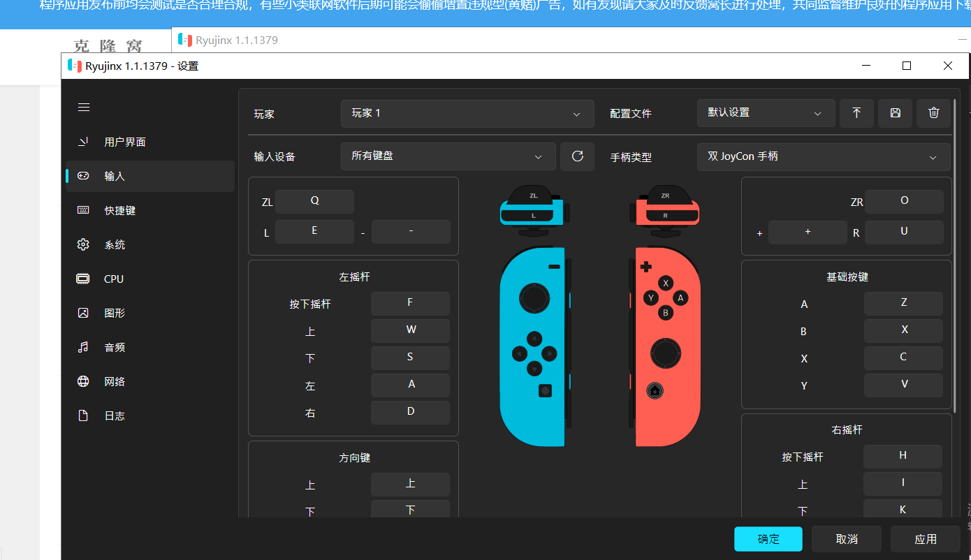Click the gamepad icon beside 输入
Viewport: 971px width, 560px height.
83,176
